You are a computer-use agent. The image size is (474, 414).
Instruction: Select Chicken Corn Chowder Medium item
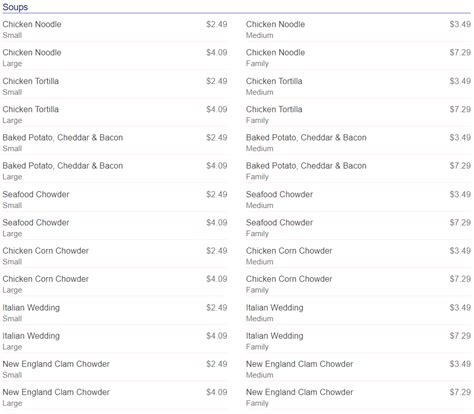pyautogui.click(x=358, y=256)
